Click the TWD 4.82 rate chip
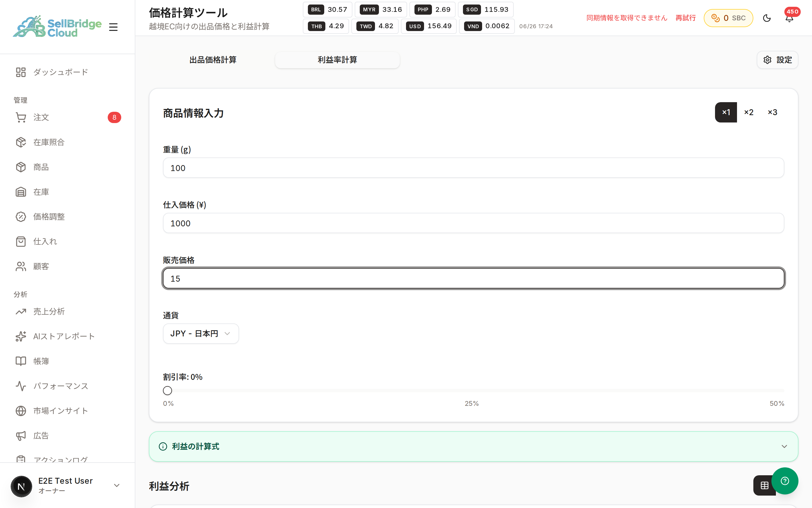The height and width of the screenshot is (508, 812). [x=375, y=26]
